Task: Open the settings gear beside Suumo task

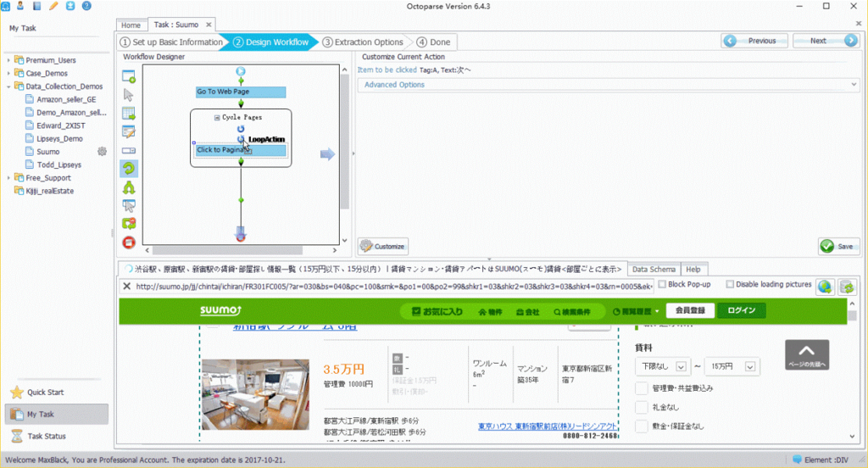Action: [x=102, y=151]
